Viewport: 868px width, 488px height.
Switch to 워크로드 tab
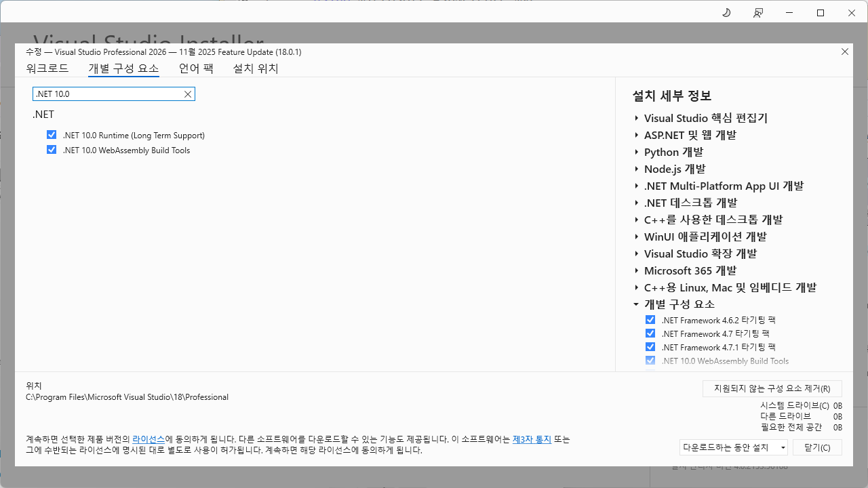(47, 68)
